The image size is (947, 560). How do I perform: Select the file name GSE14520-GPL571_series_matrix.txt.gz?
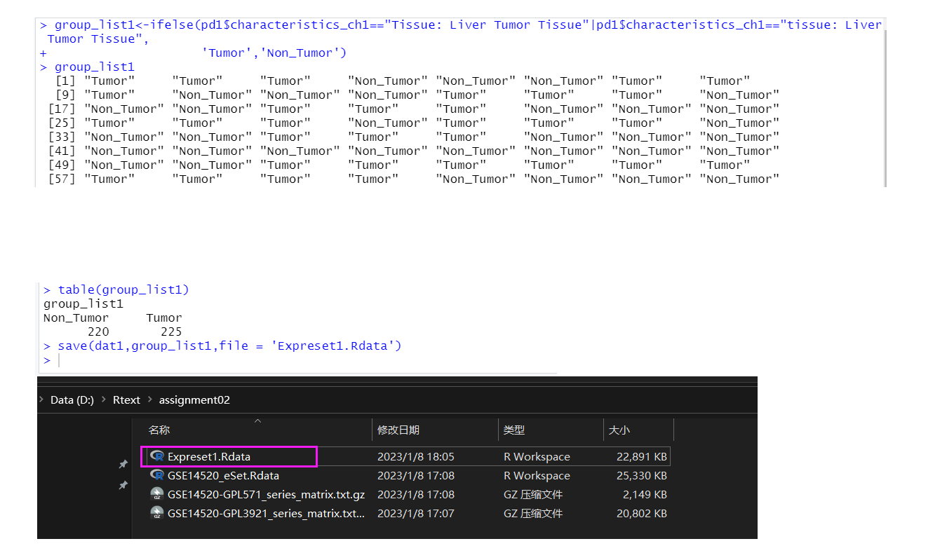[x=266, y=494]
